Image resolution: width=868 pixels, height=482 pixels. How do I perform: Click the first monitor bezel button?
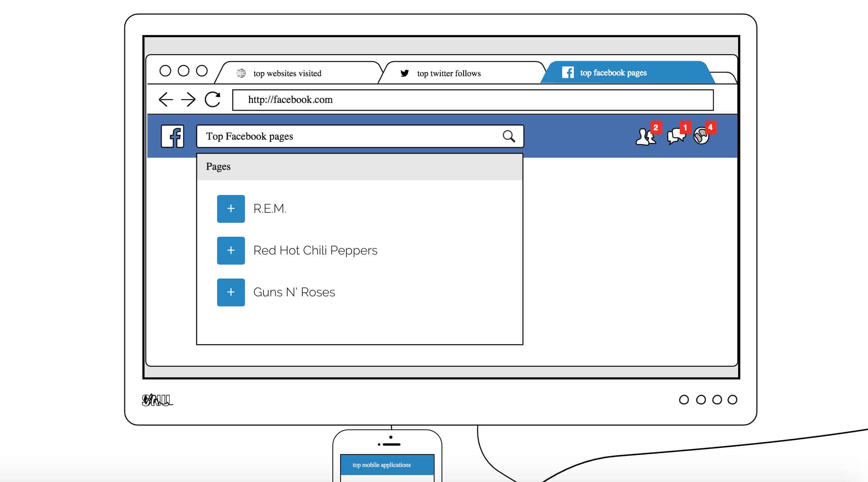[x=684, y=400]
